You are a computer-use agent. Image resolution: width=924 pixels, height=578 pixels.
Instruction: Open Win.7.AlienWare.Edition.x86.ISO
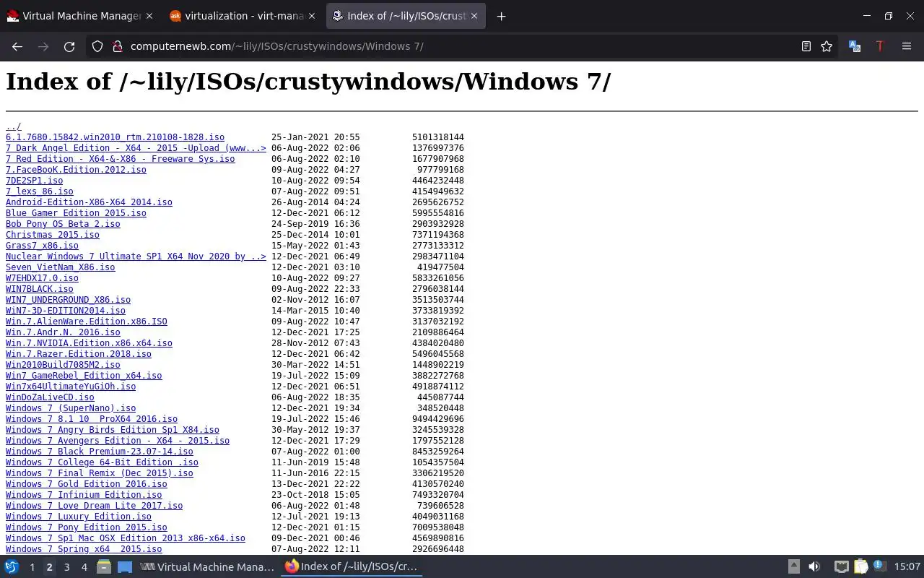click(x=87, y=322)
